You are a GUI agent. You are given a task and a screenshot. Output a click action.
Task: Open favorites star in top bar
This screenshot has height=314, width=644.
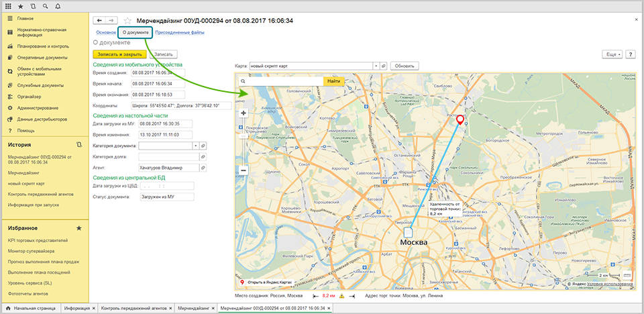[x=21, y=7]
